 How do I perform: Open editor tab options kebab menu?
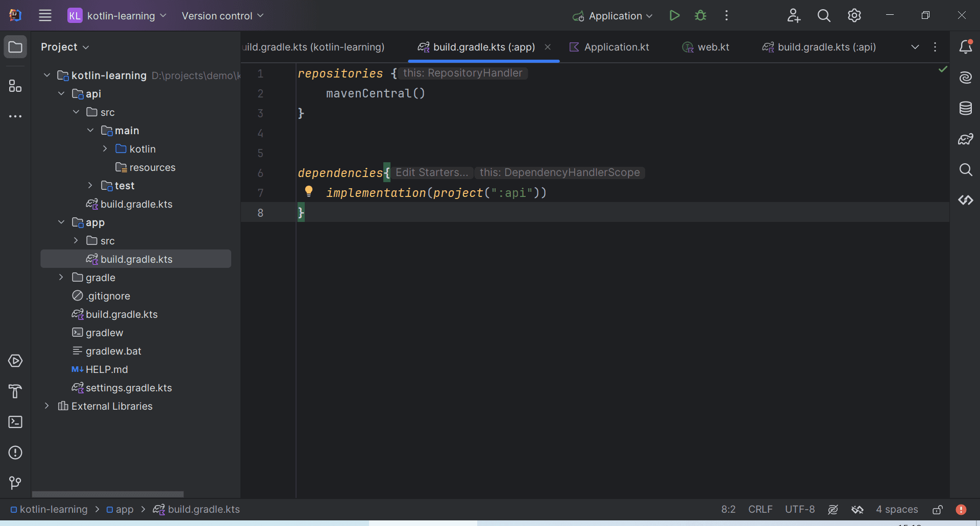pos(935,47)
